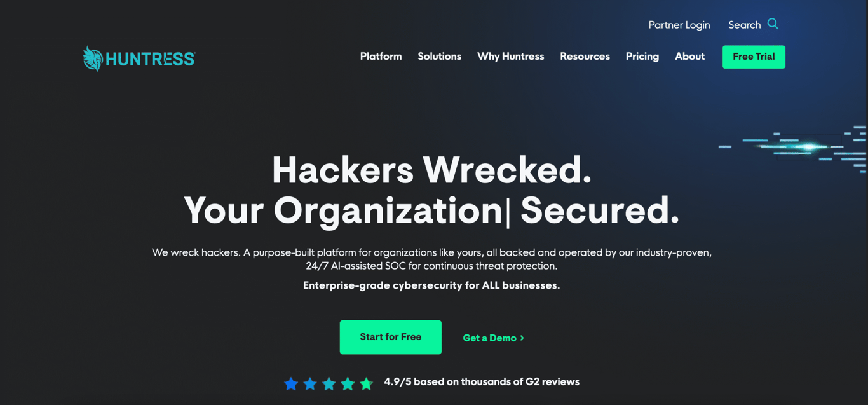
Task: Open the Platform menu
Action: (381, 57)
